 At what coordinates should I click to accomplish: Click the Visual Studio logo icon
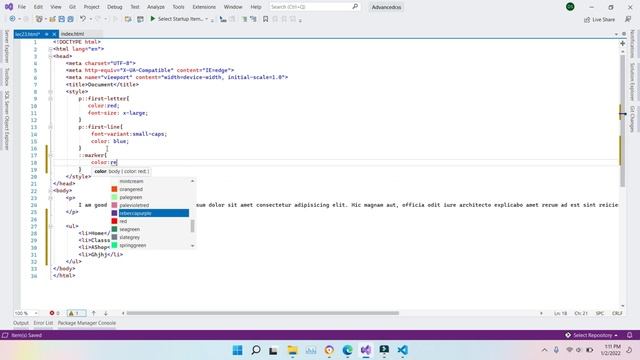point(9,7)
